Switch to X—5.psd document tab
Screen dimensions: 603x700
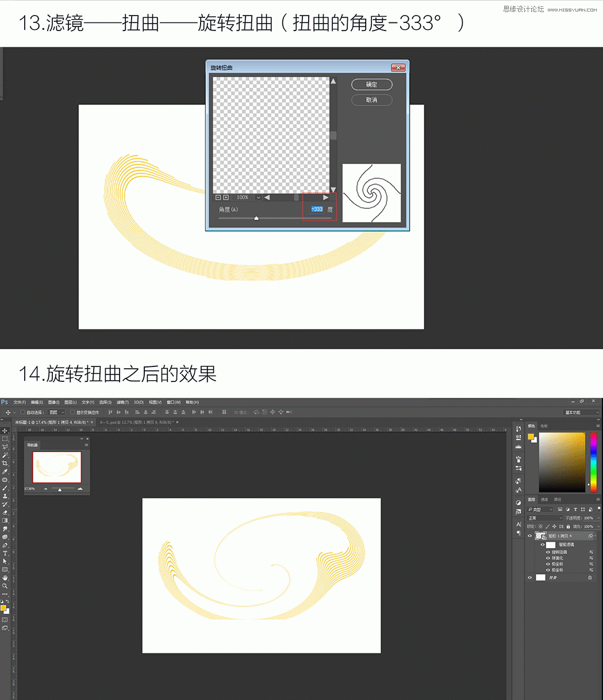pos(138,422)
